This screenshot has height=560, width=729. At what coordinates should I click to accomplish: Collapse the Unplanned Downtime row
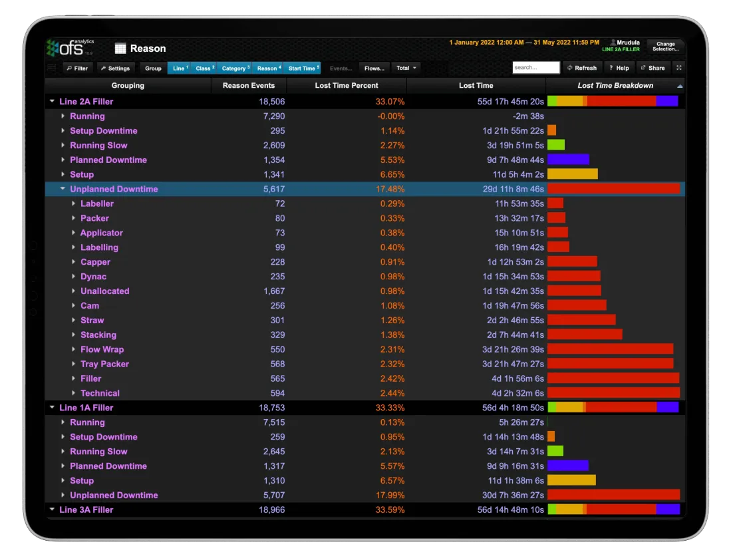coord(62,189)
